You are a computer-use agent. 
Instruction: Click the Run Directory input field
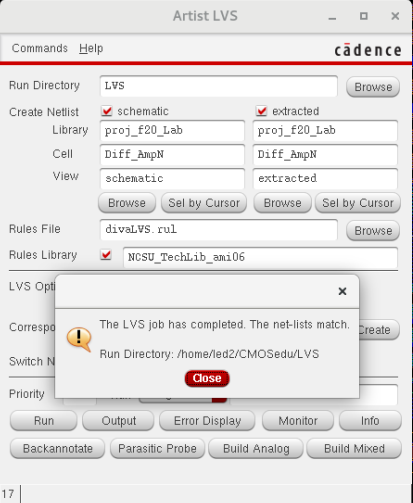pyautogui.click(x=219, y=86)
